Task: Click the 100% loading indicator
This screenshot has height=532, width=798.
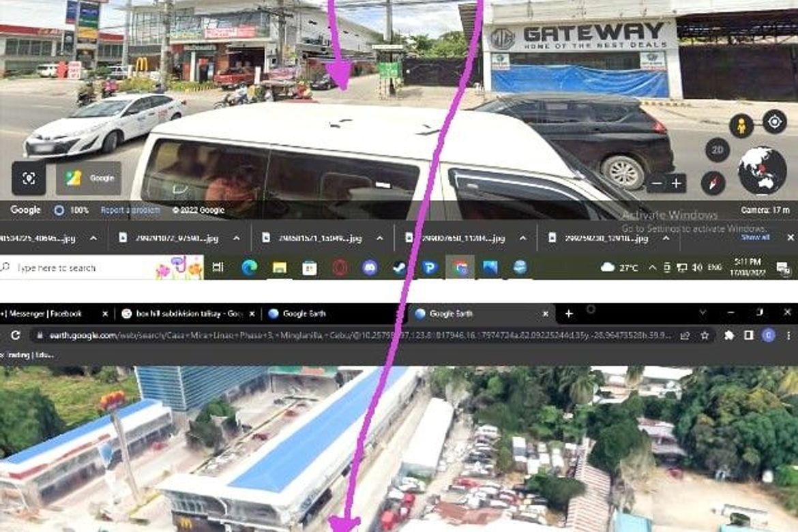Action: pos(72,210)
